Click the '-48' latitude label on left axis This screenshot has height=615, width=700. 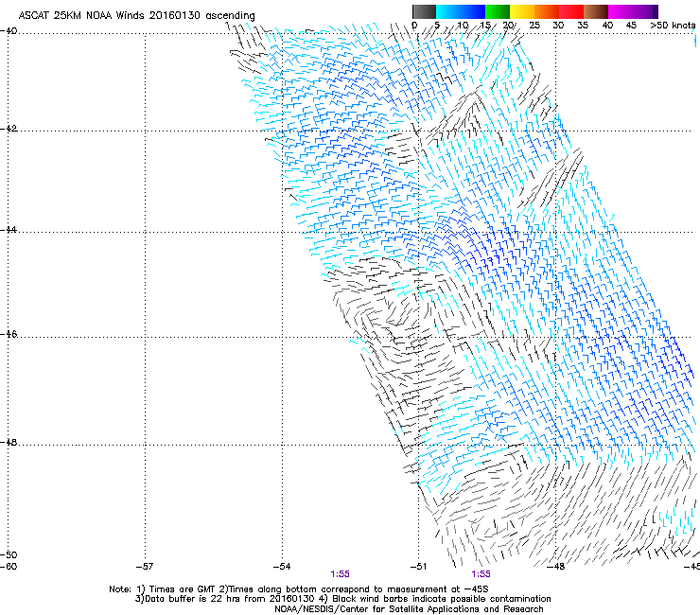click(x=9, y=442)
